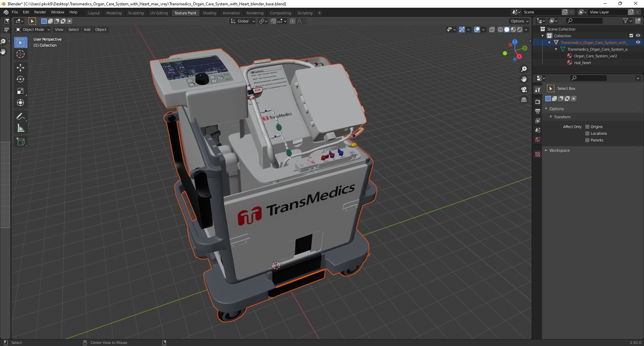
Task: Switch to wireframe viewport shading
Action: 500,30
